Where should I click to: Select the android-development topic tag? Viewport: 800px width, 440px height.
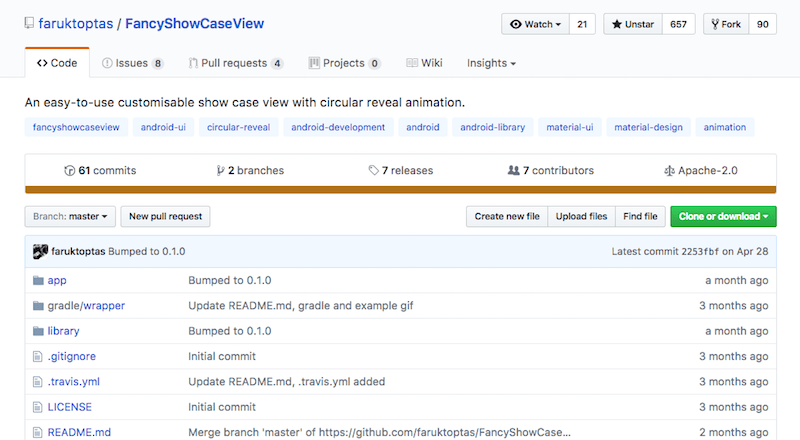pyautogui.click(x=338, y=127)
